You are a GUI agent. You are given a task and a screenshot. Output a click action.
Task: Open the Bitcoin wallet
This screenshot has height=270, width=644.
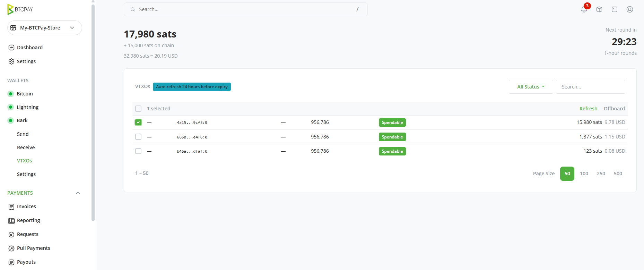[25, 94]
